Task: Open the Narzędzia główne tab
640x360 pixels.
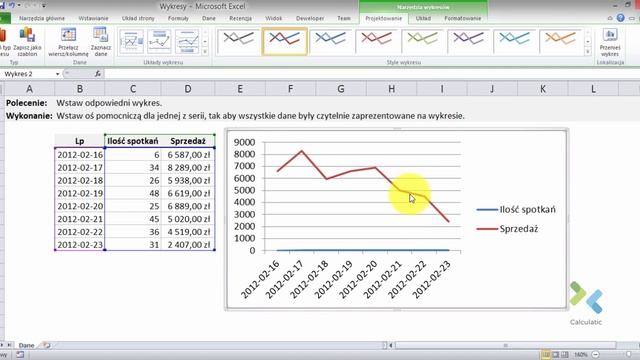Action: (x=42, y=18)
